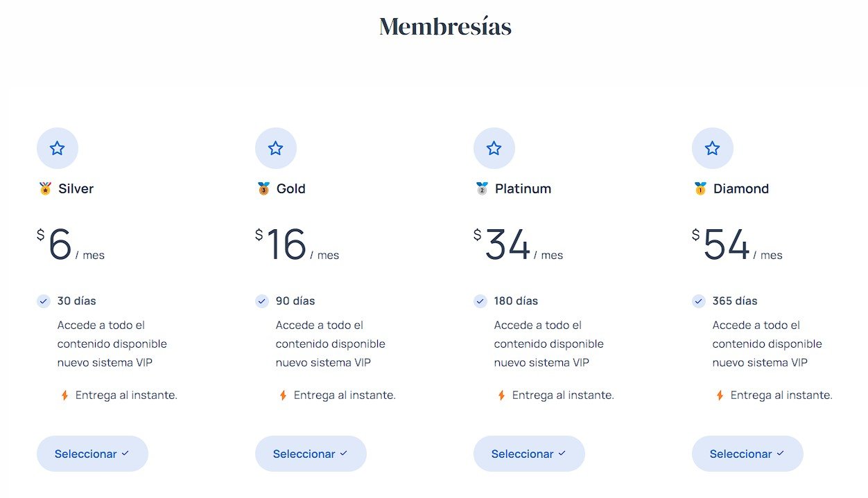868x498 pixels.
Task: Click the medal icon beside Silver
Action: (x=46, y=188)
